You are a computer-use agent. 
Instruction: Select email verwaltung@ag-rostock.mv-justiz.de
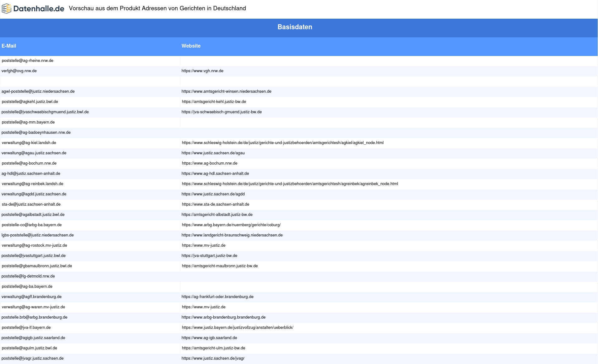tap(34, 245)
